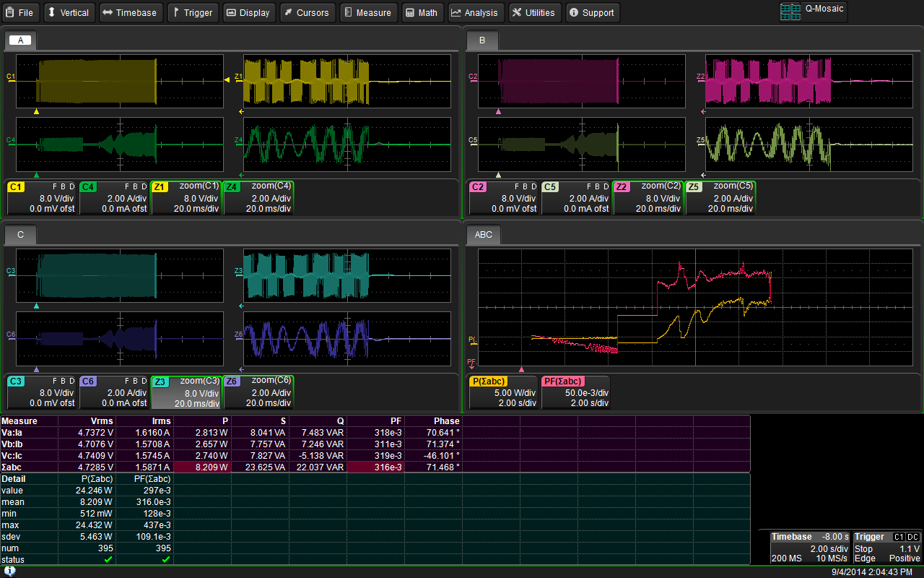The height and width of the screenshot is (578, 924).
Task: Select the highlighted Σabc power value 8.209 W
Action: click(202, 467)
